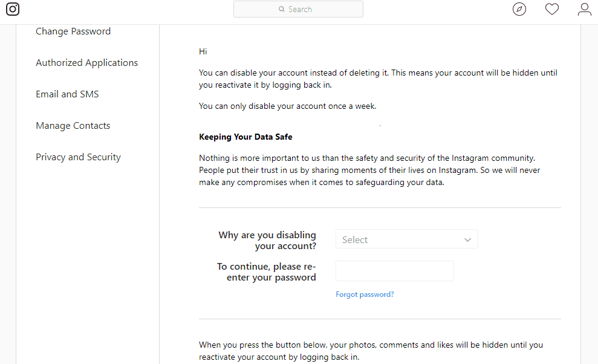The width and height of the screenshot is (598, 364).
Task: Click the re-enter password input box
Action: [x=394, y=271]
